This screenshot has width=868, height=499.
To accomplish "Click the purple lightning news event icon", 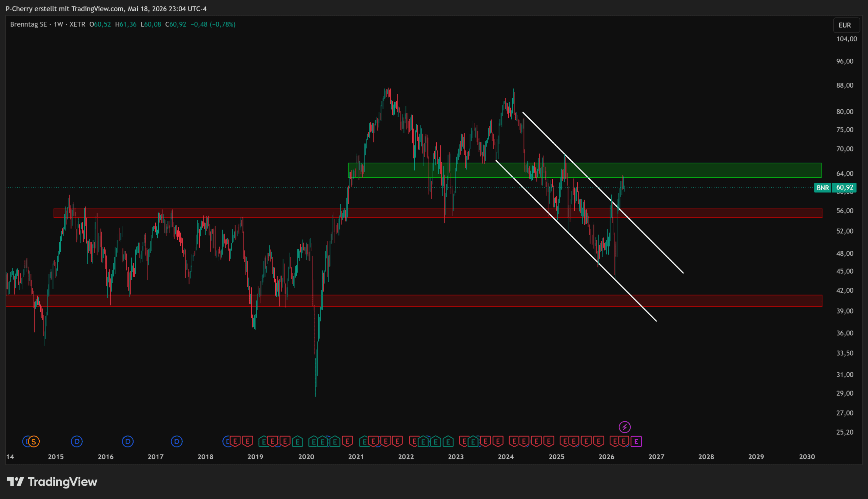I will click(x=625, y=427).
